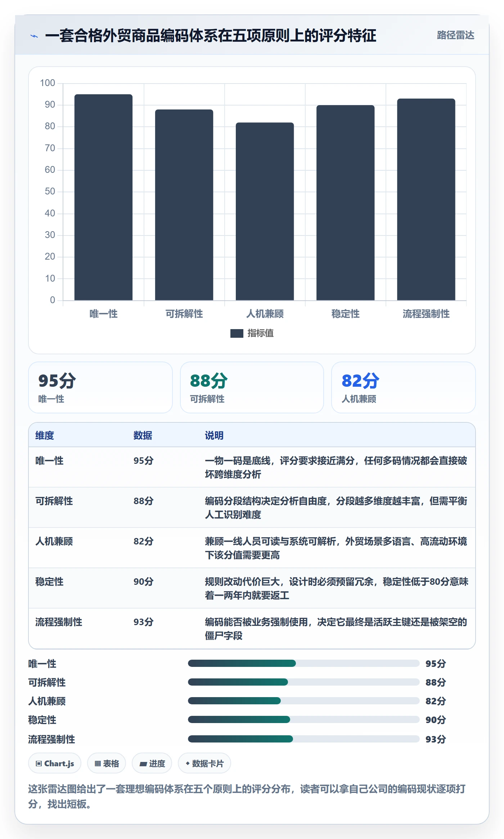Click the 人机兼顾 progress bar
The height and width of the screenshot is (839, 504).
(x=303, y=701)
